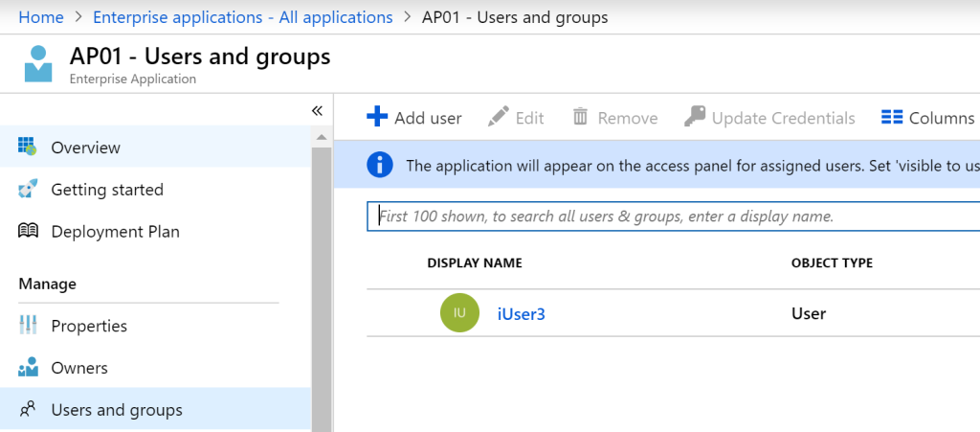The height and width of the screenshot is (432, 980).
Task: Click the Remove trash icon
Action: [x=581, y=116]
